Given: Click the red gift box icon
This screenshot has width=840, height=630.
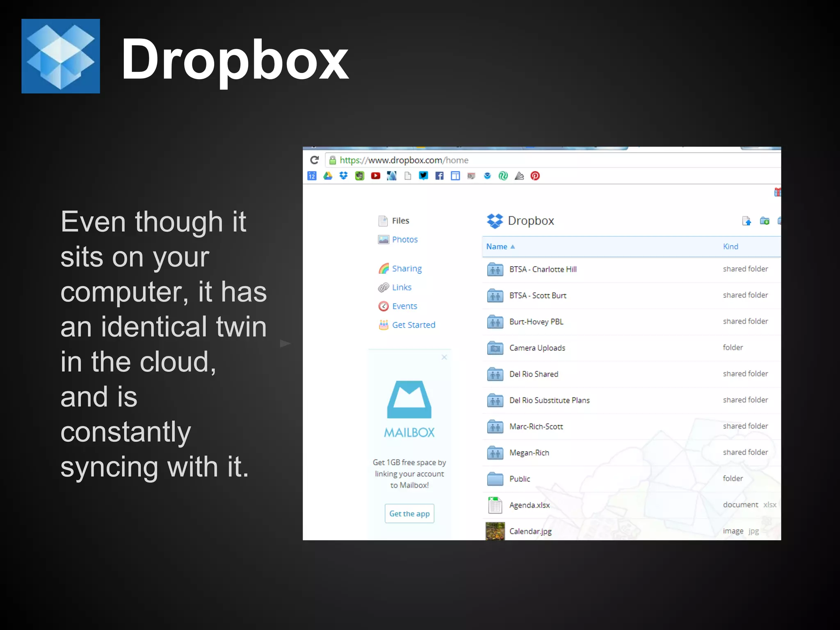Looking at the screenshot, I should click(777, 192).
